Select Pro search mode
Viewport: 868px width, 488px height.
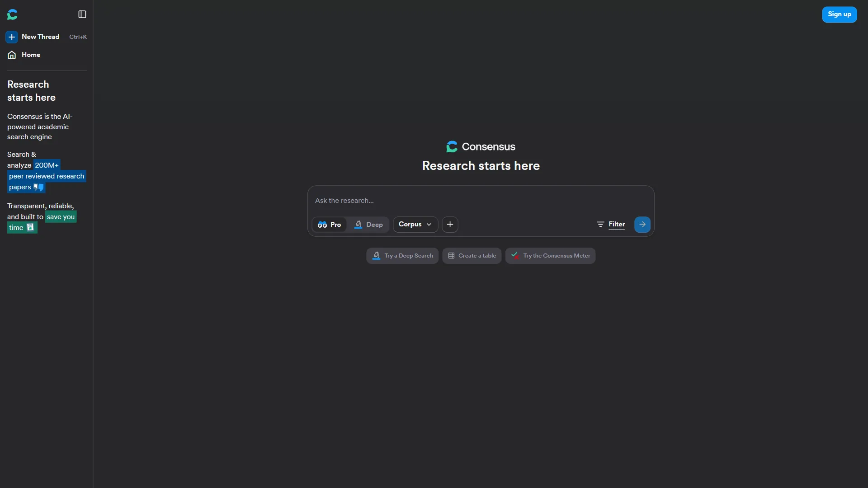pyautogui.click(x=330, y=225)
